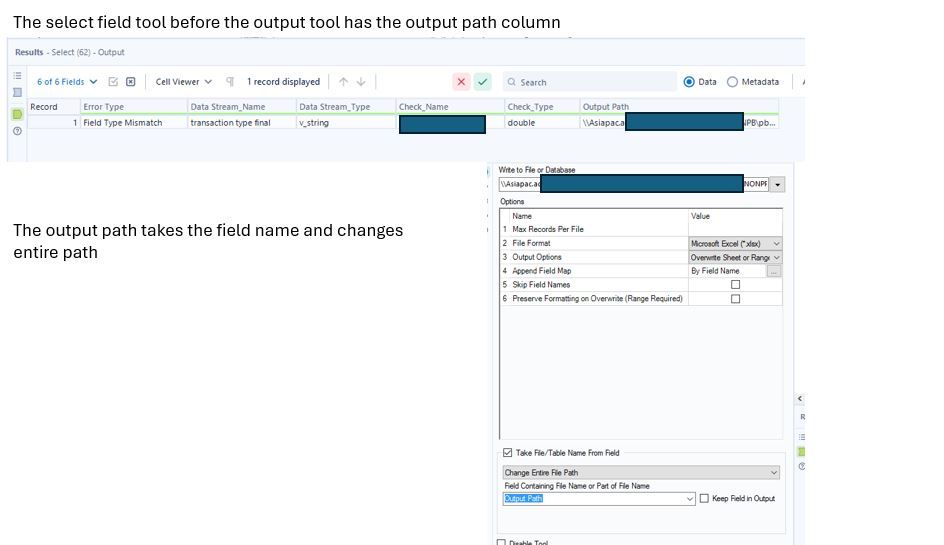Toggle the Skip Field Names checkbox
Image resolution: width=944 pixels, height=545 pixels.
(x=735, y=285)
